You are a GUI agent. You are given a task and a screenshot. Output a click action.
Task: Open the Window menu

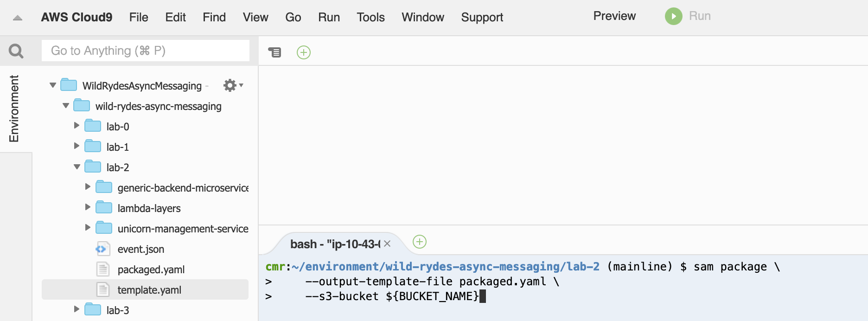423,17
